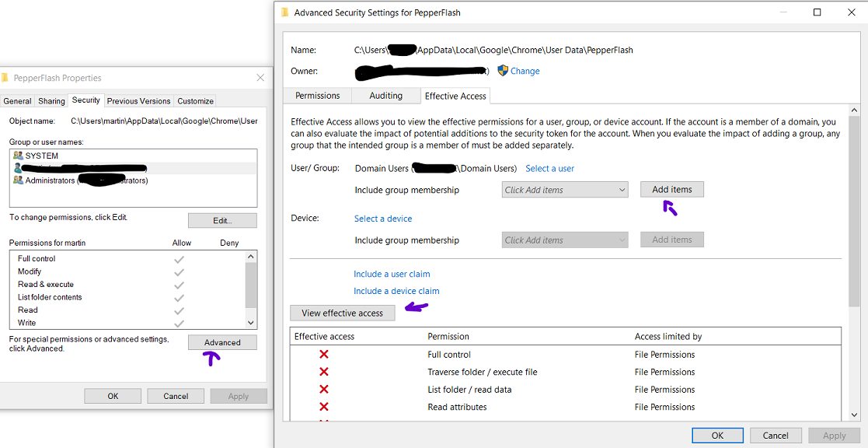Click OK in Advanced Security Settings
868x448 pixels.
717,436
